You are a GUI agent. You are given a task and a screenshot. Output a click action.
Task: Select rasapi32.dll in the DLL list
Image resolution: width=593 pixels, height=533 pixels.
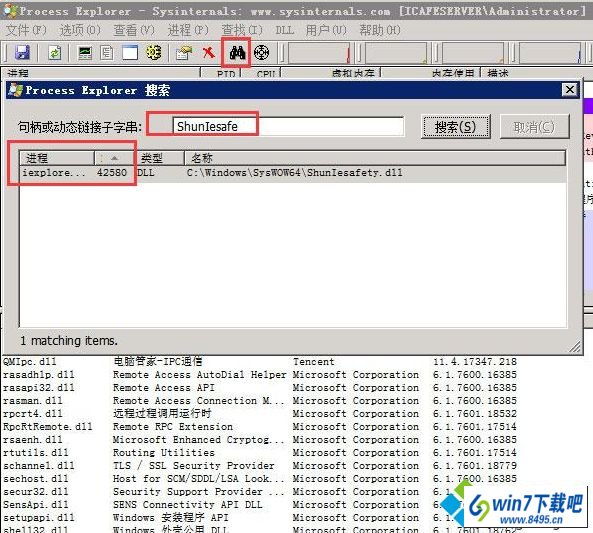(x=39, y=388)
